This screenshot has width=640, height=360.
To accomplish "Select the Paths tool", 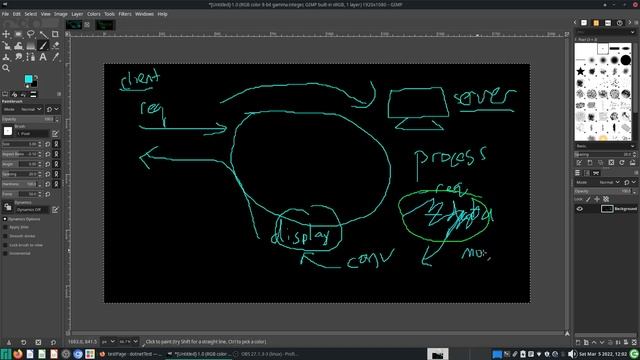I will tap(31, 57).
